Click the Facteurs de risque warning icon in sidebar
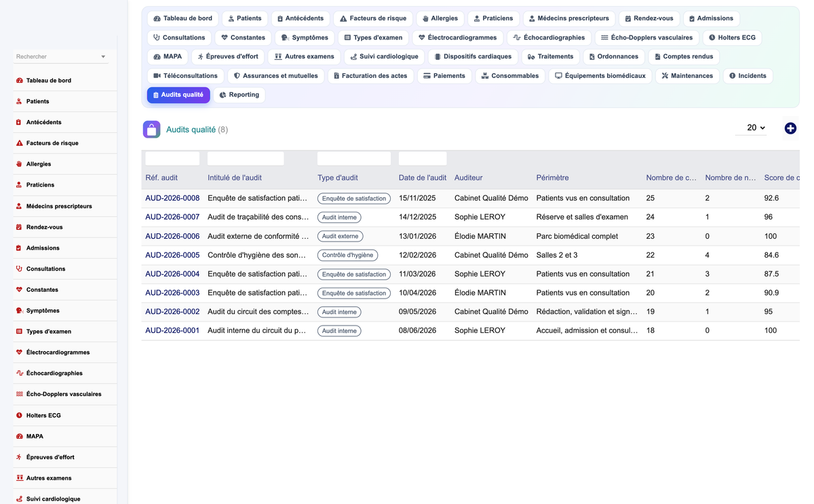This screenshot has width=814, height=504. [19, 144]
